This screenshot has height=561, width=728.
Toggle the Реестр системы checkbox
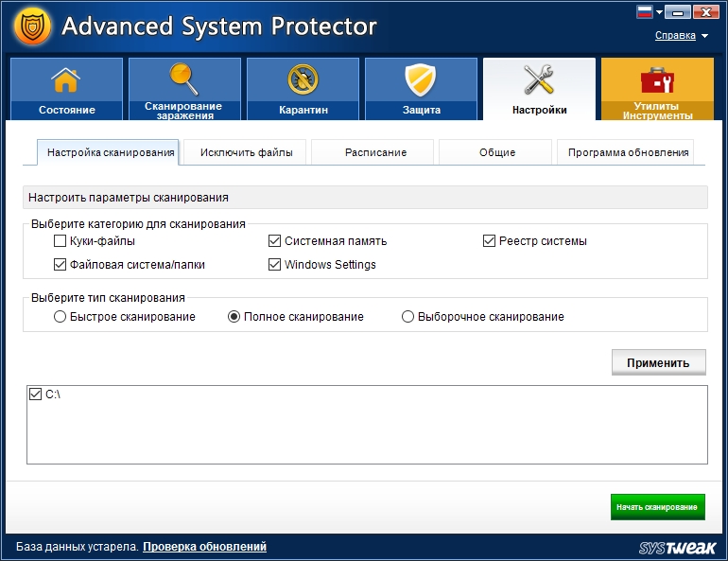pos(490,241)
